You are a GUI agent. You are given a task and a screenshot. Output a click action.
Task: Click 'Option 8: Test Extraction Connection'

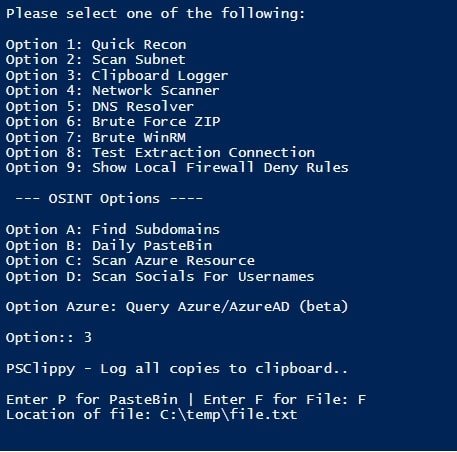(160, 153)
